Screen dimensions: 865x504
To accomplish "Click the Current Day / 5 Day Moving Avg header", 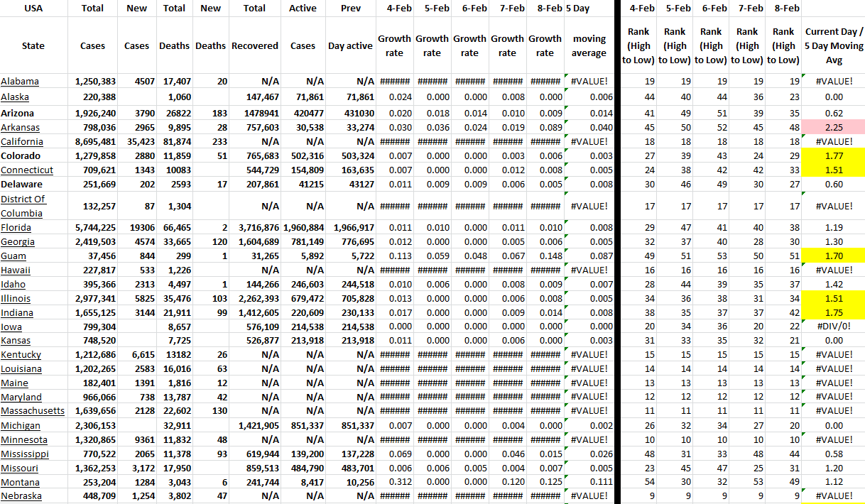I will (x=834, y=45).
